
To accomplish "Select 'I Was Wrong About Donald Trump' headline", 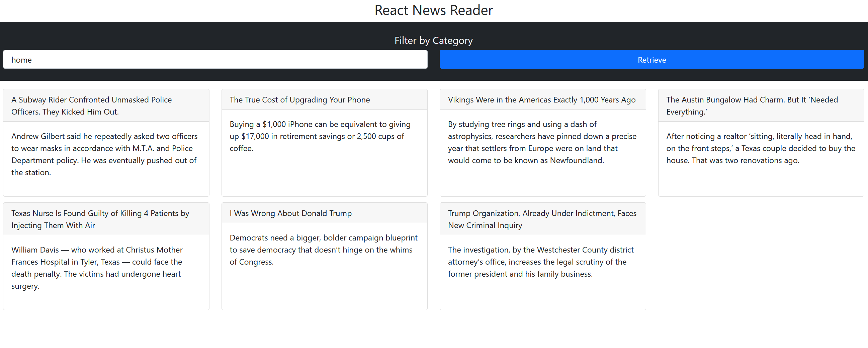I will (x=290, y=213).
